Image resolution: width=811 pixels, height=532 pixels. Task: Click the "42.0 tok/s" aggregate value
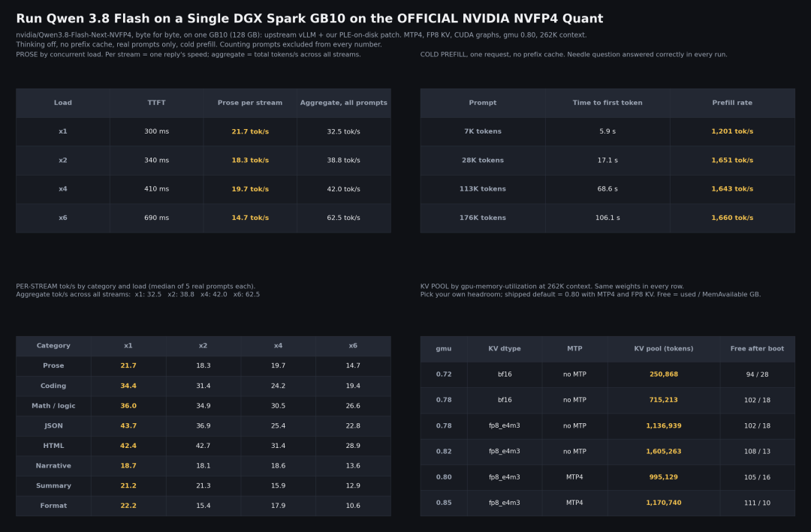343,188
